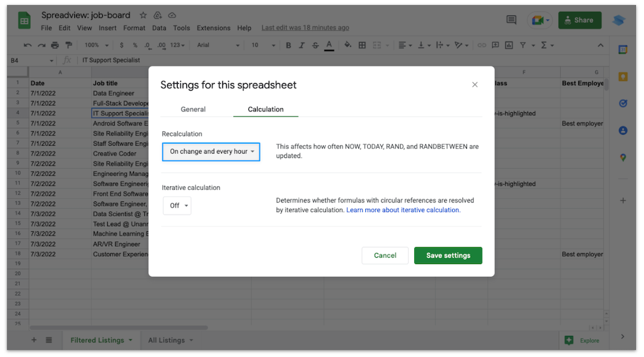The height and width of the screenshot is (357, 644).
Task: Toggle strikethrough formatting
Action: click(314, 45)
